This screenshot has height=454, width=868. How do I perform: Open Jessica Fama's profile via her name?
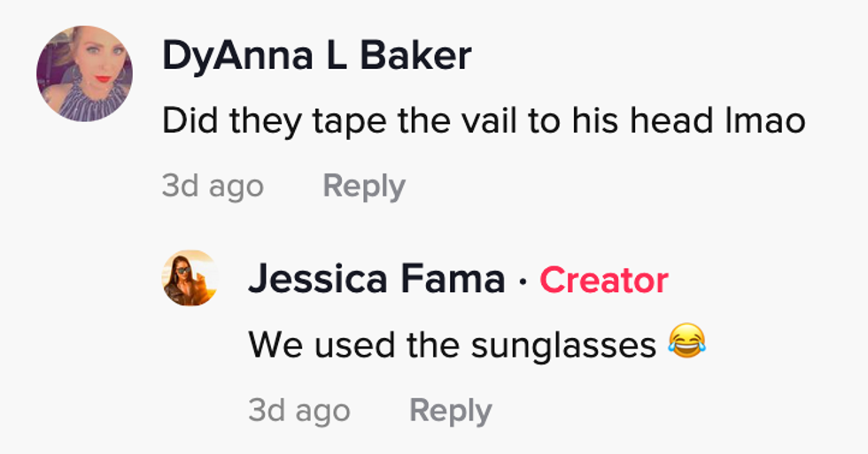pyautogui.click(x=376, y=280)
